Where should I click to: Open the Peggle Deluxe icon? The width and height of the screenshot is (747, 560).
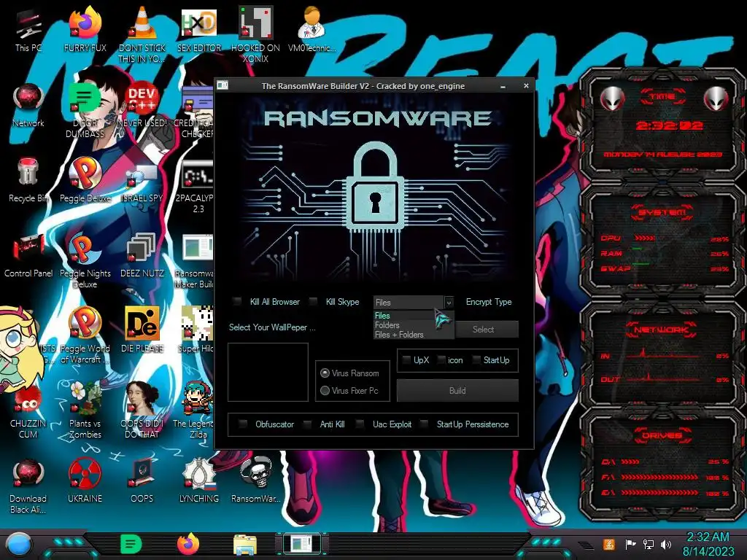85,181
